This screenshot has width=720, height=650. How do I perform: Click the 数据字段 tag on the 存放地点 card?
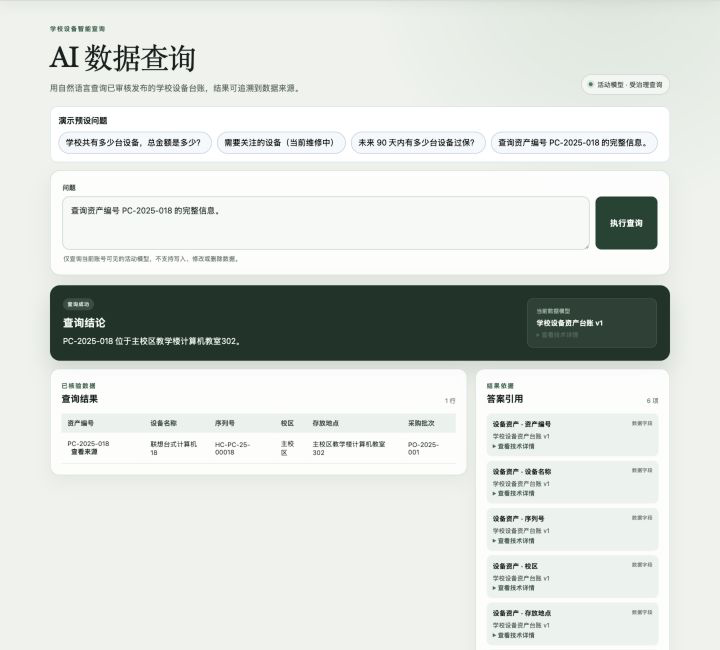pos(642,612)
